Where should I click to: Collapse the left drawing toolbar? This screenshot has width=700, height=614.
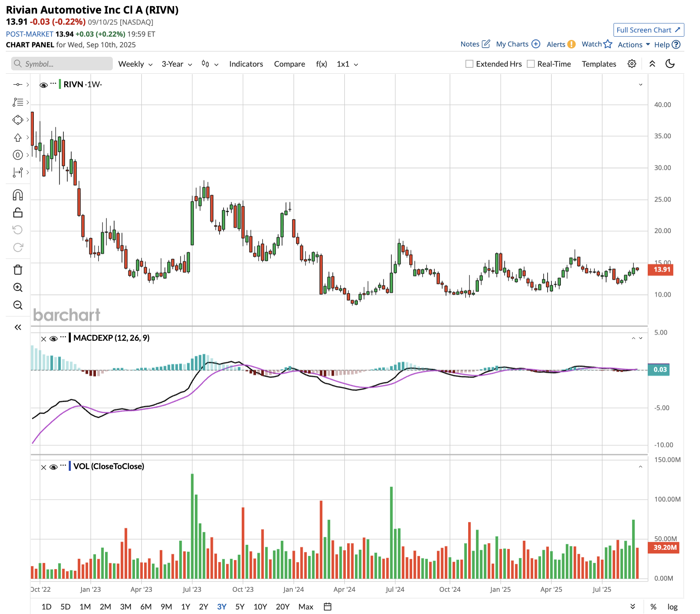pyautogui.click(x=18, y=327)
